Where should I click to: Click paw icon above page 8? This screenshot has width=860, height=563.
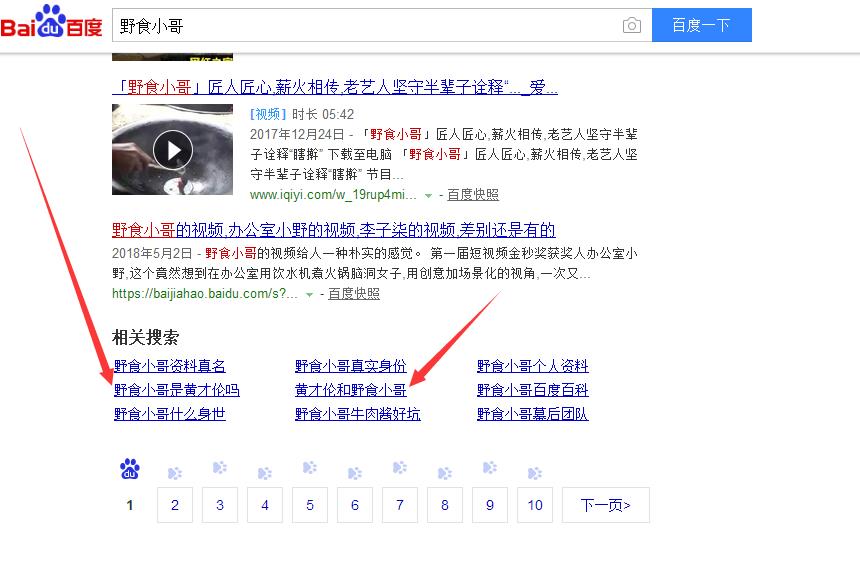pyautogui.click(x=444, y=473)
